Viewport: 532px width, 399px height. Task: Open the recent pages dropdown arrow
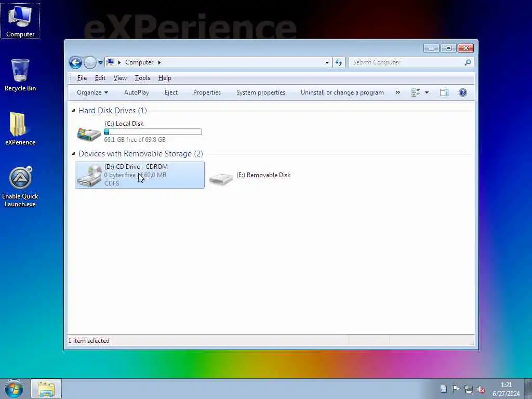coord(100,63)
